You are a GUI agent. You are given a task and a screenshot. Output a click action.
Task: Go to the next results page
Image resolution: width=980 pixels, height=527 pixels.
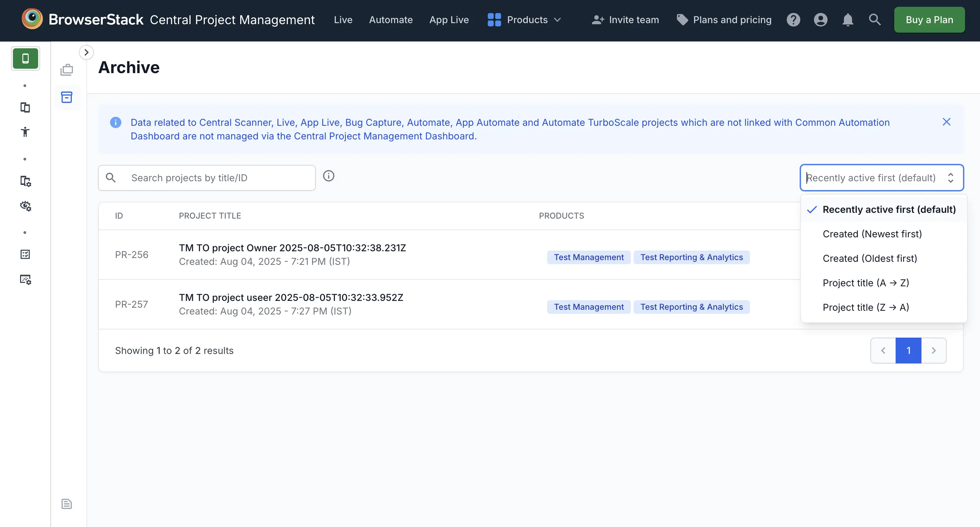point(934,351)
